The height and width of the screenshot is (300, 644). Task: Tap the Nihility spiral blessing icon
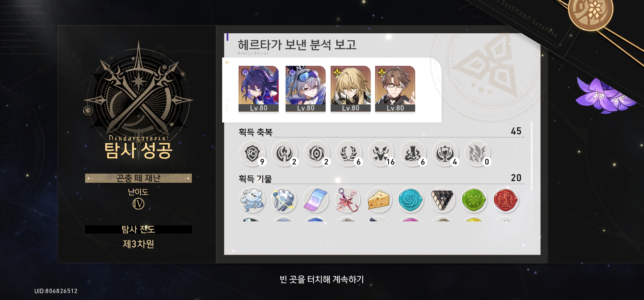316,153
